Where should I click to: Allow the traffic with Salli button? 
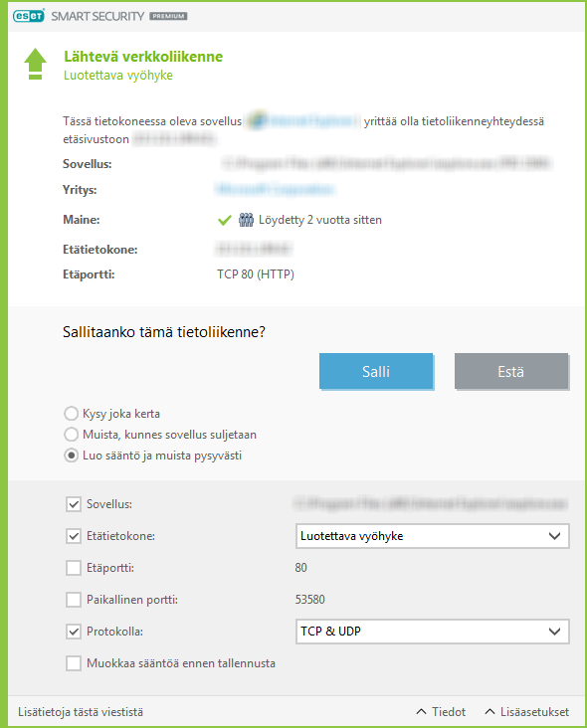point(376,371)
